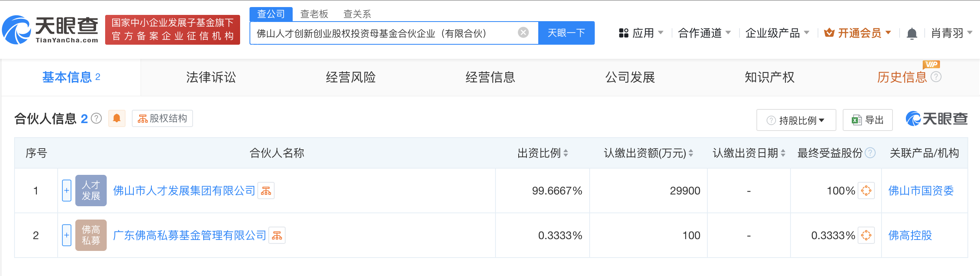
Task: Open the 应用 dropdown menu
Action: click(x=641, y=33)
